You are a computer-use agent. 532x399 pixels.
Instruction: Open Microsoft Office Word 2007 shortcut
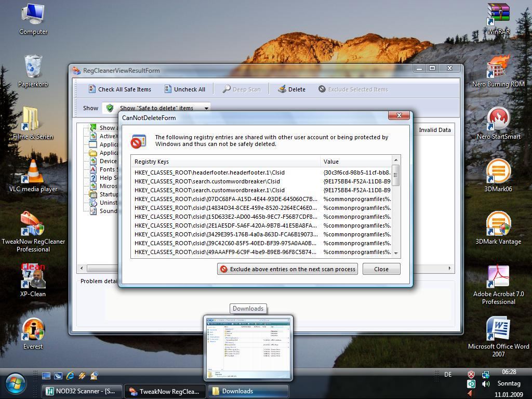[498, 337]
